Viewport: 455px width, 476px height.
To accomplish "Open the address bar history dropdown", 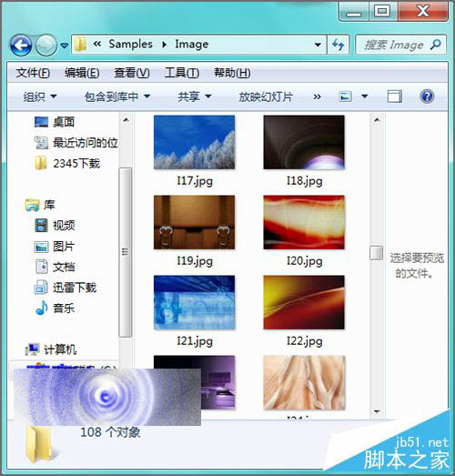I will pyautogui.click(x=318, y=45).
